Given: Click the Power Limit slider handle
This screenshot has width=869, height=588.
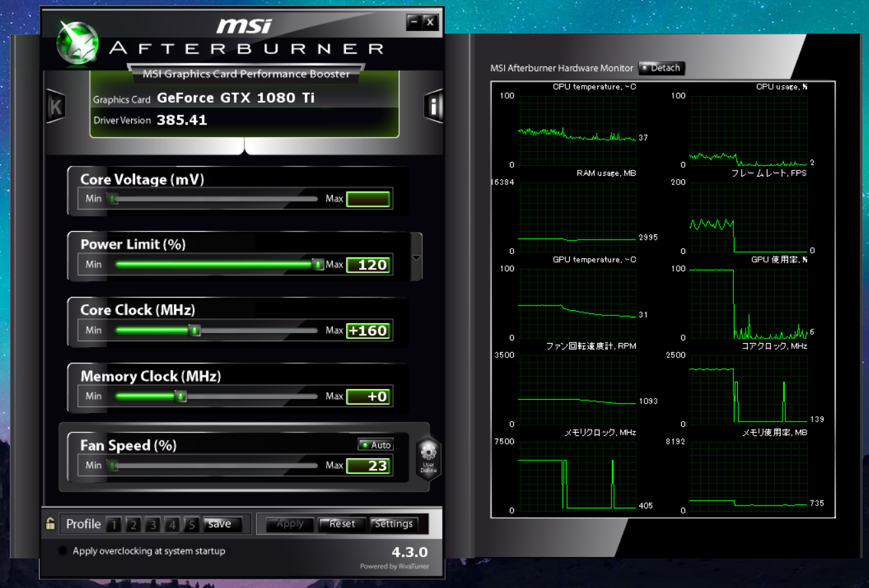Looking at the screenshot, I should coord(318,265).
